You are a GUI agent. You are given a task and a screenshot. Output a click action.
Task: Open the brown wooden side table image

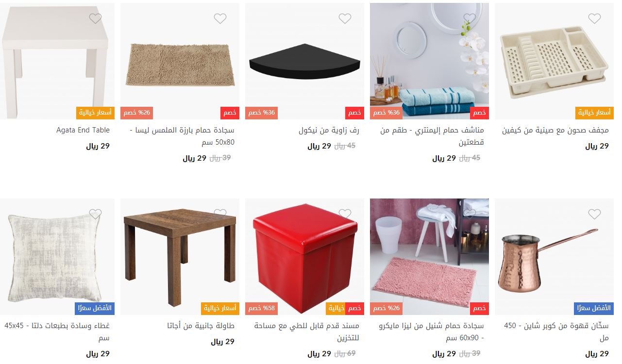click(x=179, y=257)
